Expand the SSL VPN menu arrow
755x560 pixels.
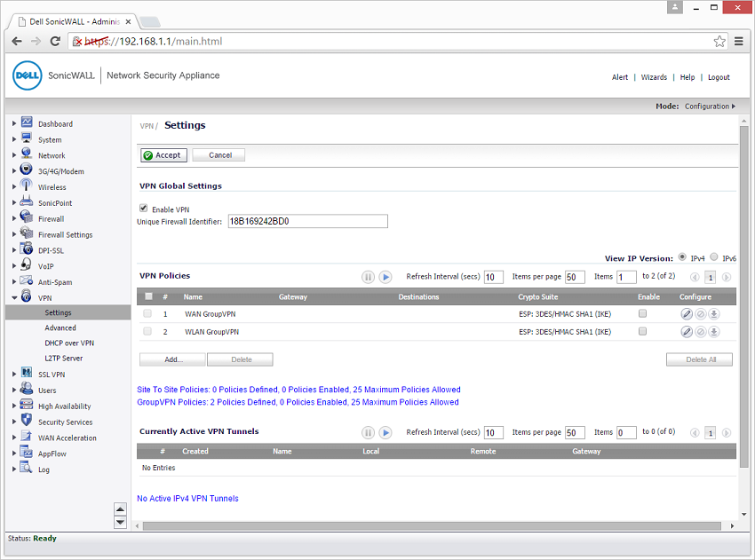(14, 375)
